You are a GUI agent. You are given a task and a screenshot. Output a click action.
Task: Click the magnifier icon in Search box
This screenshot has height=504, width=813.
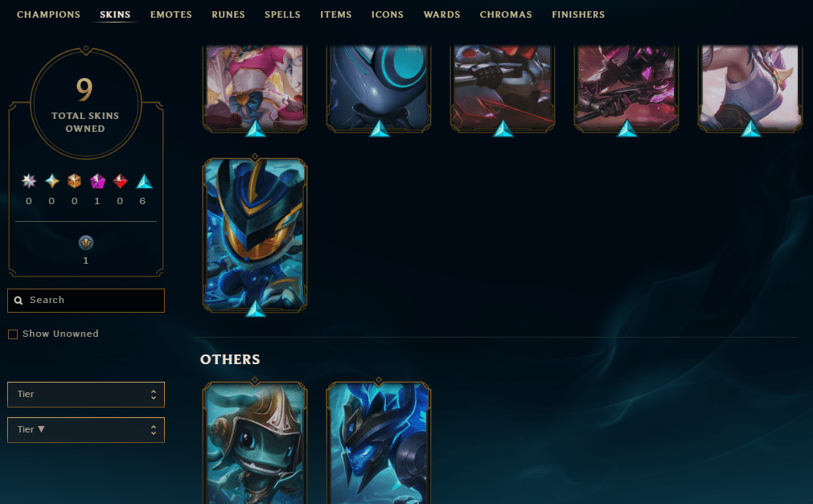click(18, 300)
